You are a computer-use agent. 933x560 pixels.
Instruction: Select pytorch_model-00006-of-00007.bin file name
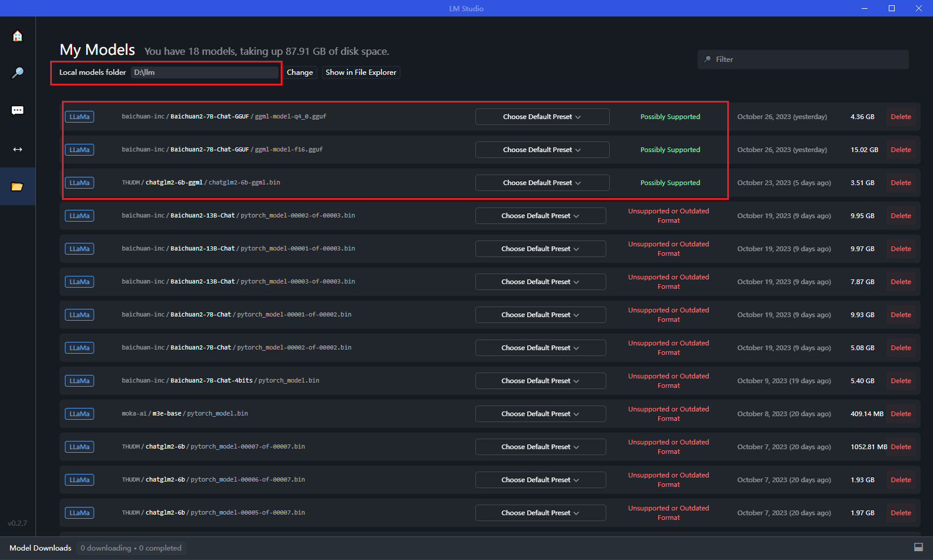tap(248, 480)
